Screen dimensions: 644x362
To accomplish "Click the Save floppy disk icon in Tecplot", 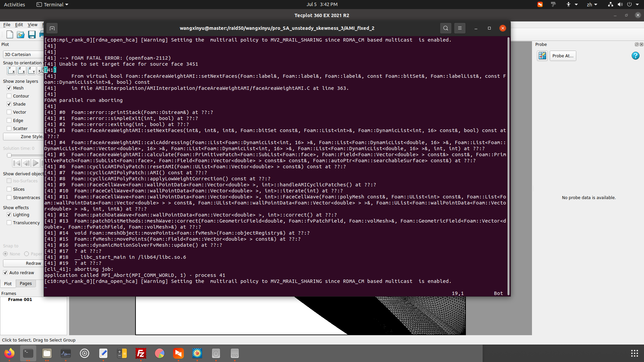I will (x=32, y=35).
